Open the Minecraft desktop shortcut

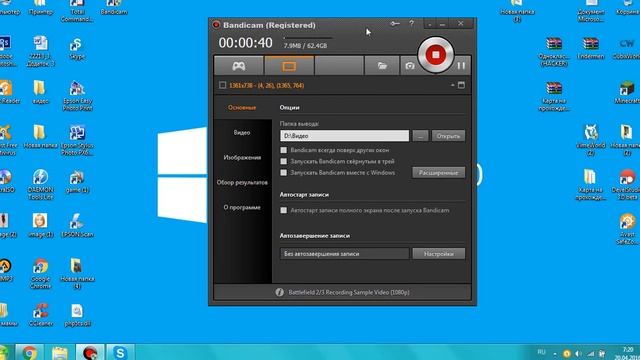627,92
